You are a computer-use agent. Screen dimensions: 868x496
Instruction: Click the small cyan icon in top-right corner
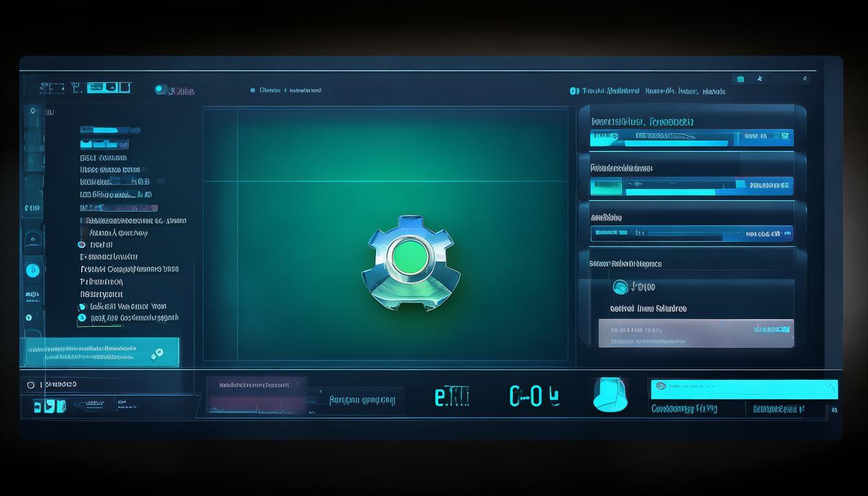[741, 79]
